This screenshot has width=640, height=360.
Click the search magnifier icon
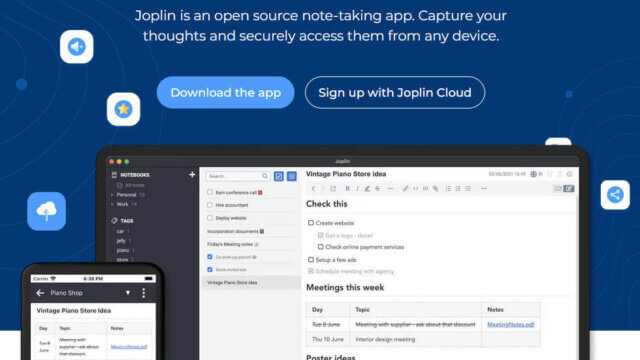tap(265, 176)
